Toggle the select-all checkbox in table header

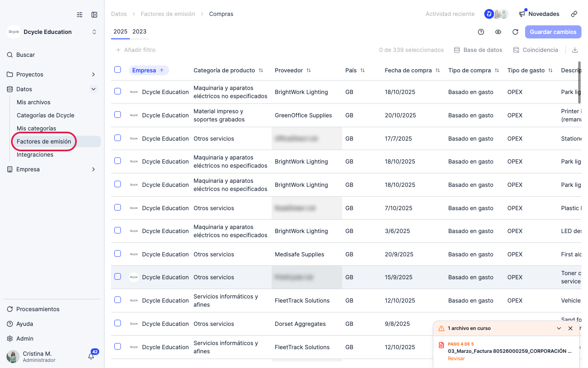click(118, 70)
